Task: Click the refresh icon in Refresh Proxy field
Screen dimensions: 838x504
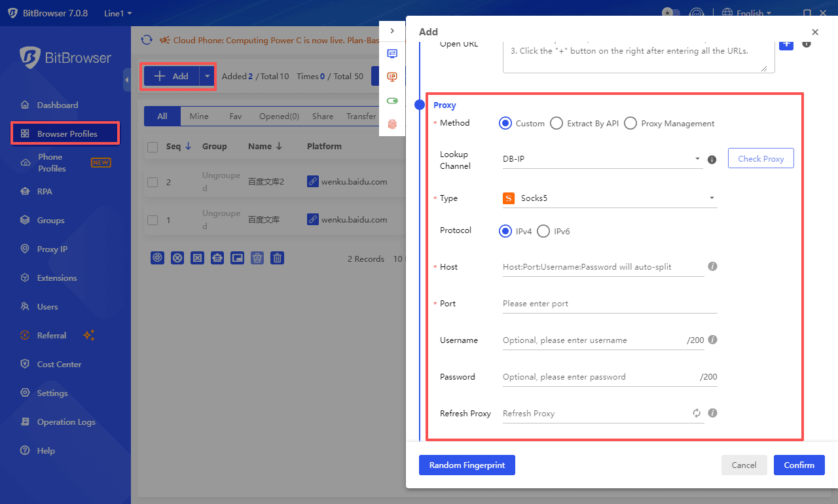Action: (697, 414)
